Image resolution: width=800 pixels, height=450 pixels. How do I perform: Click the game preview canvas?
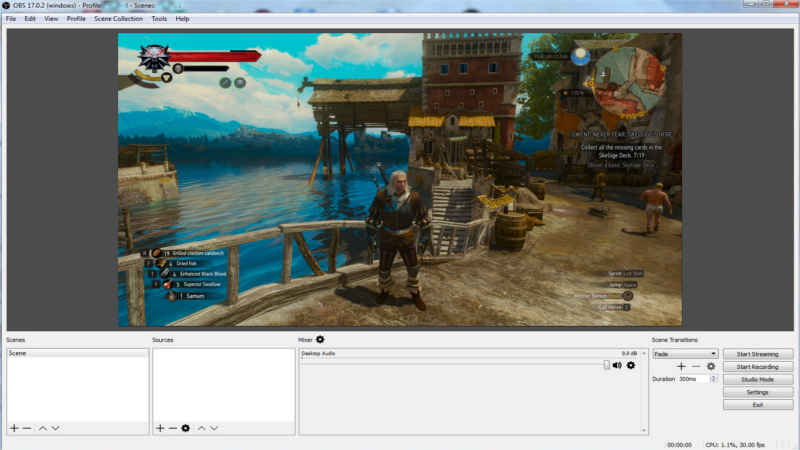coord(400,180)
